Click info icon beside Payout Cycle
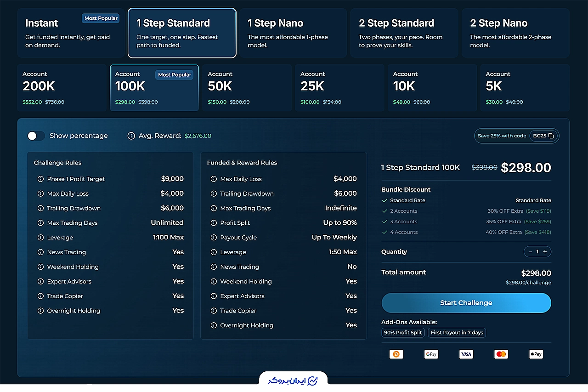This screenshot has width=588, height=392. tap(214, 238)
